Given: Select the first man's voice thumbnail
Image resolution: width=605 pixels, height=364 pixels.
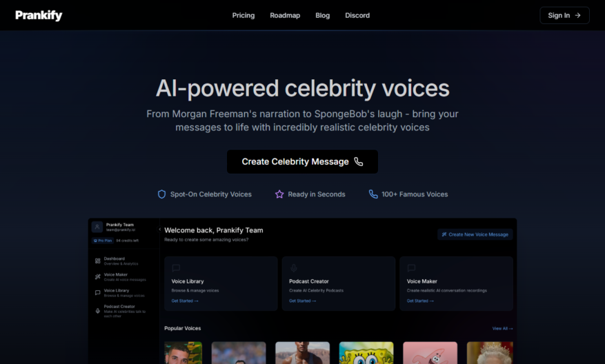Looking at the screenshot, I should pos(184,353).
